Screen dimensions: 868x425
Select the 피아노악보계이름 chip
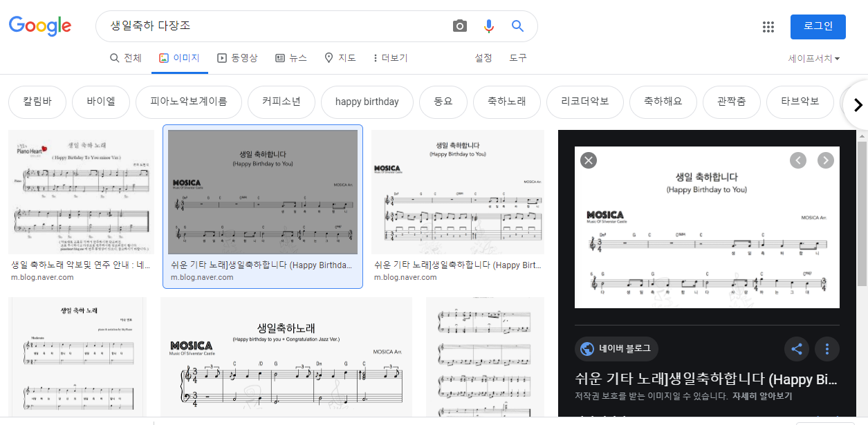tap(189, 102)
